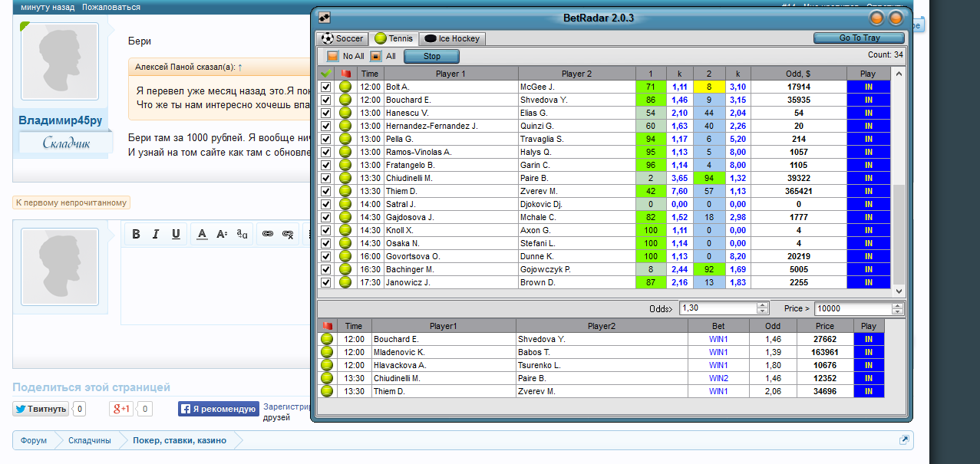
Task: Click the Я рекомендую Facebook button
Action: point(218,409)
